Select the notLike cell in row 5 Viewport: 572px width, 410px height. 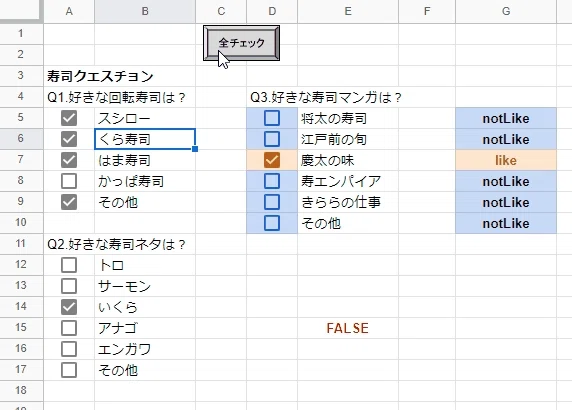pos(506,118)
